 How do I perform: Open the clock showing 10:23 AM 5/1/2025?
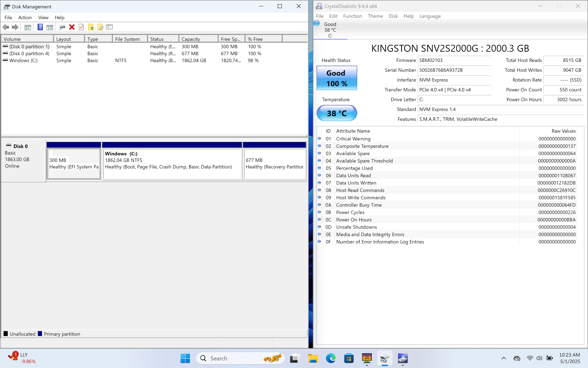point(570,358)
